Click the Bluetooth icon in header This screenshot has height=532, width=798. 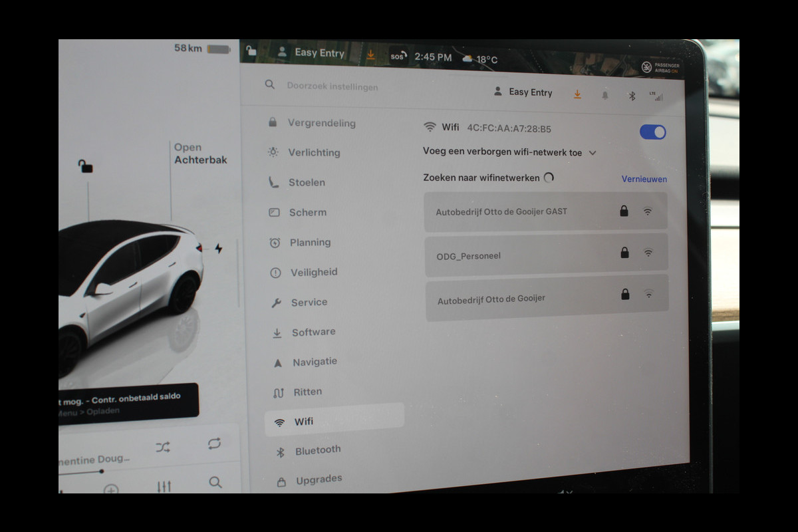[x=632, y=96]
